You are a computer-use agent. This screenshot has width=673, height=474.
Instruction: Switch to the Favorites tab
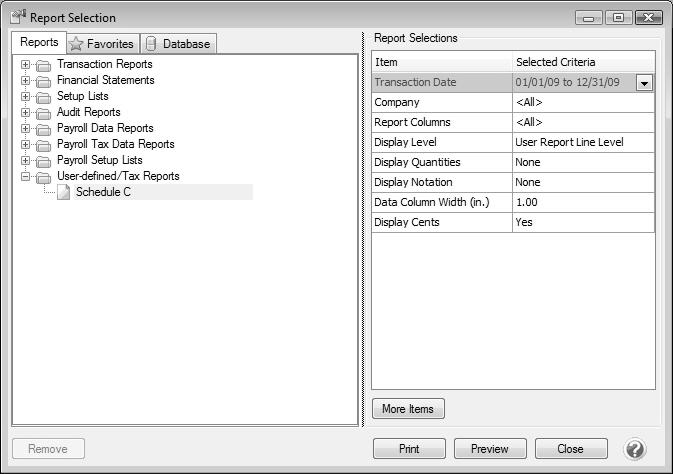[x=101, y=44]
